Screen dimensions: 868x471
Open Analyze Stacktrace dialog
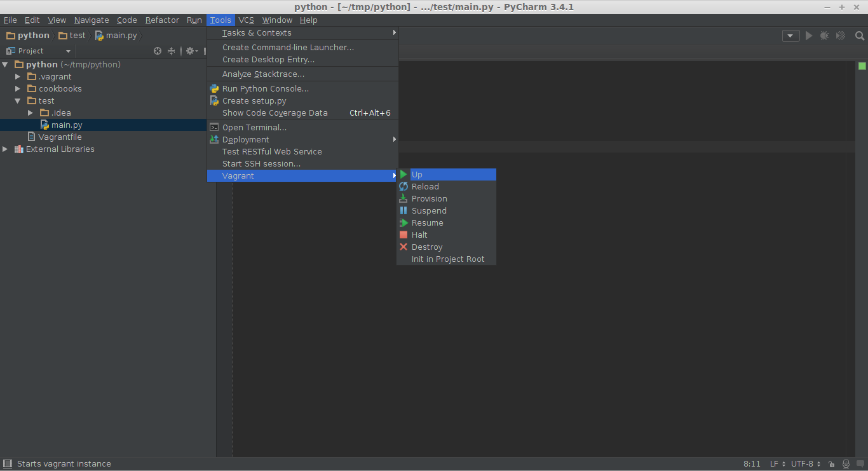point(302,74)
